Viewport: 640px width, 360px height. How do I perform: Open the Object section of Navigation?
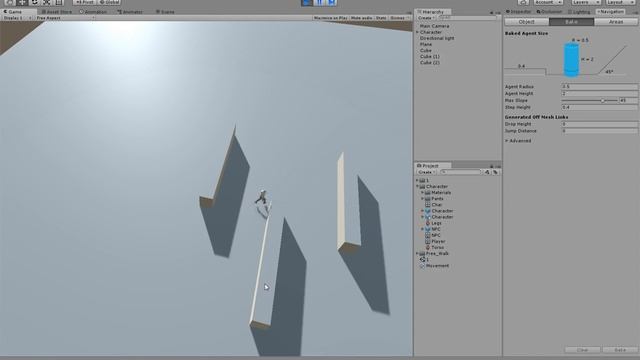click(x=527, y=22)
